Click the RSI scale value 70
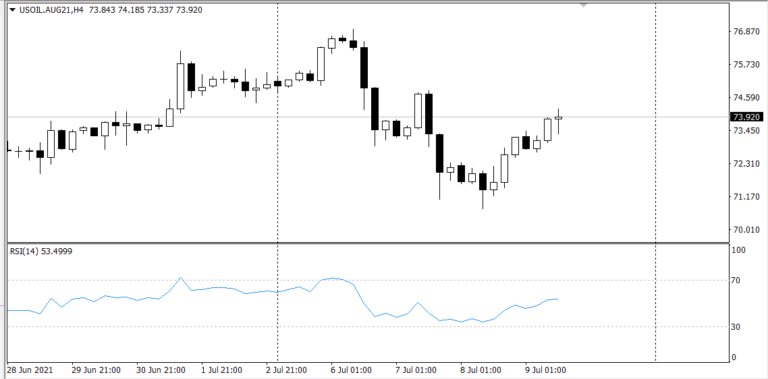This screenshot has height=379, width=768. [737, 281]
